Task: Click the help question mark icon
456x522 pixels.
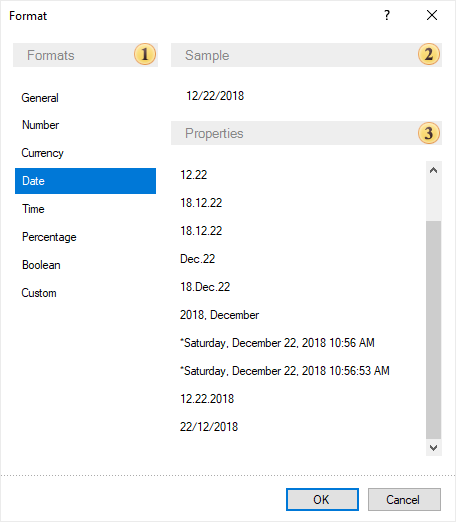Action: coord(387,15)
